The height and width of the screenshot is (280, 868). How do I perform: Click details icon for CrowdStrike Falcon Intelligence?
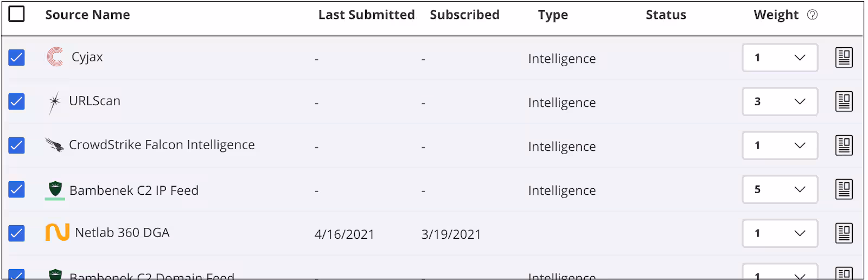click(x=844, y=145)
